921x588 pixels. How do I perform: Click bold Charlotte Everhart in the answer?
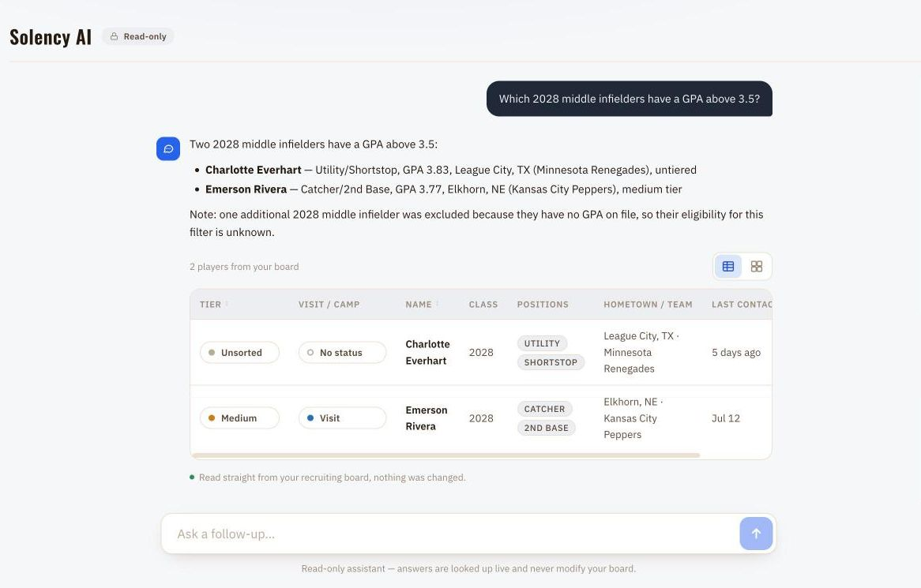coord(254,170)
